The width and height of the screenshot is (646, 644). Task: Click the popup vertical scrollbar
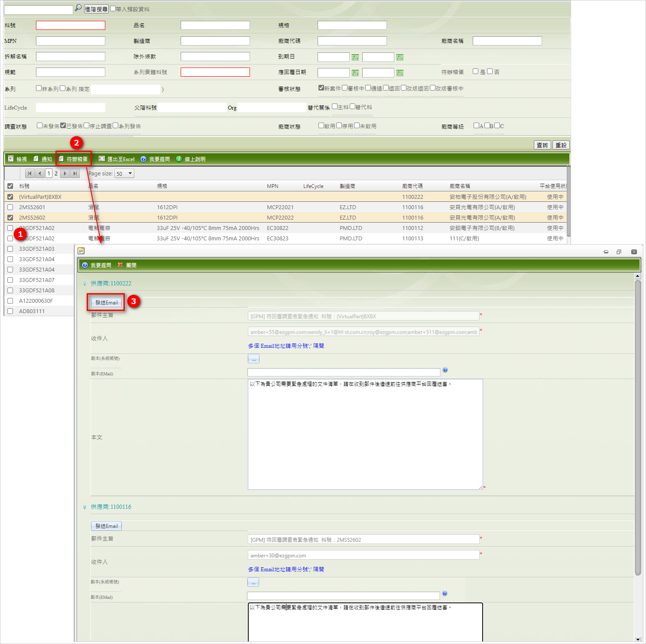638,427
